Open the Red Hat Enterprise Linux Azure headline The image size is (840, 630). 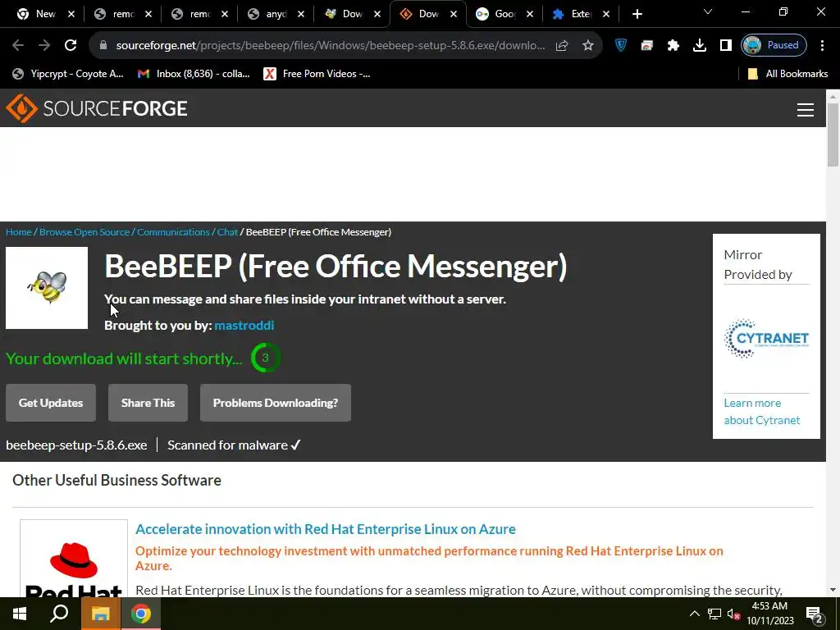tap(326, 529)
